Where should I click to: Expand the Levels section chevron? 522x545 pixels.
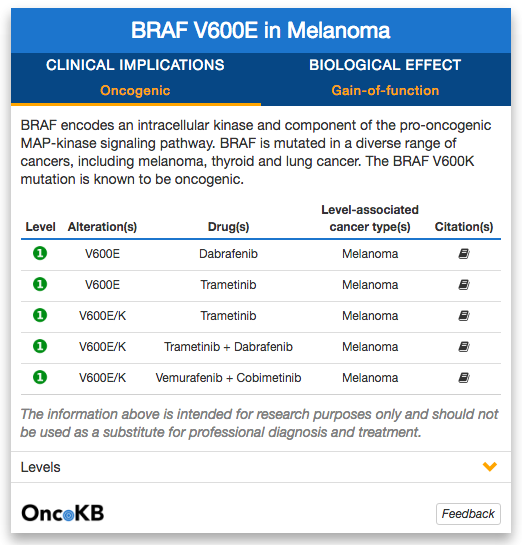pos(490,466)
